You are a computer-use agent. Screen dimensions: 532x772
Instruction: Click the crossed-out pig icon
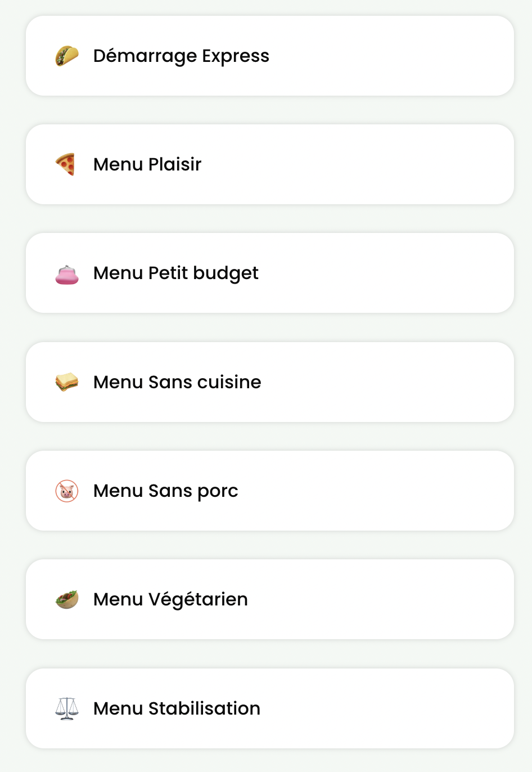click(67, 491)
